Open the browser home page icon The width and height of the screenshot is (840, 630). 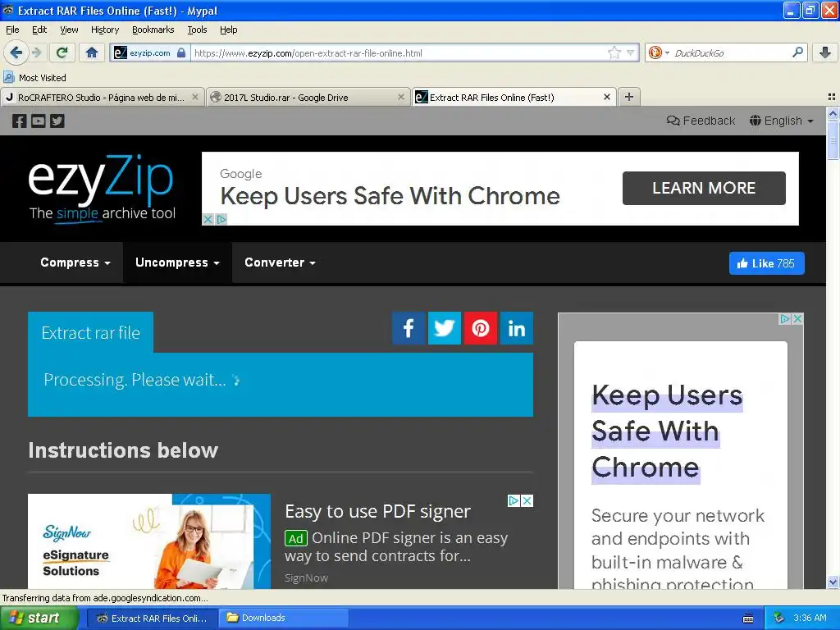point(92,52)
